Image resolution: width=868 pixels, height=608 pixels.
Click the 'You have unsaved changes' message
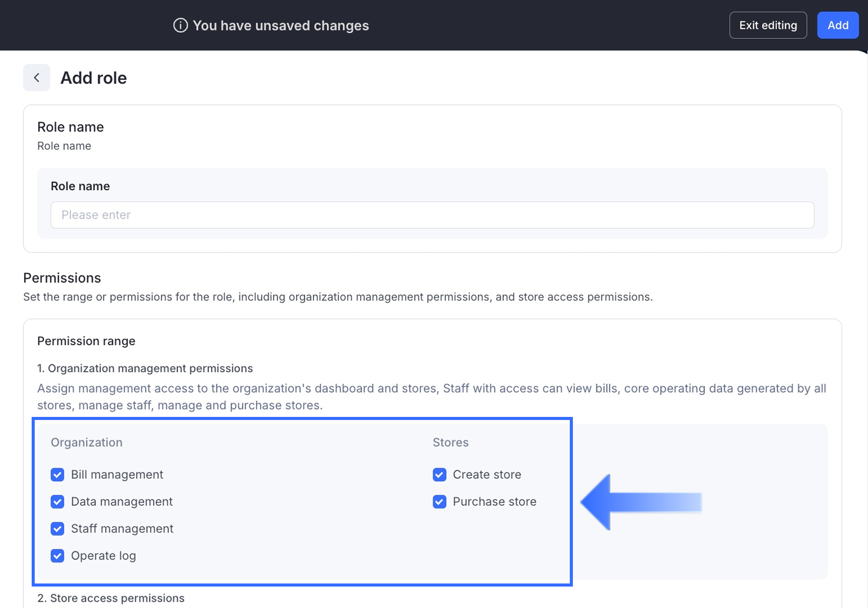pos(280,26)
